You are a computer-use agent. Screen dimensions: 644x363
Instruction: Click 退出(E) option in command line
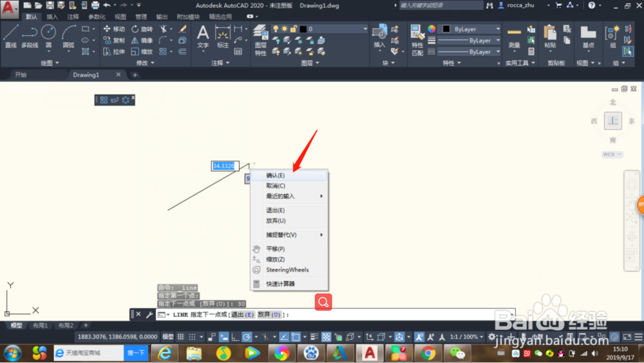click(x=242, y=315)
